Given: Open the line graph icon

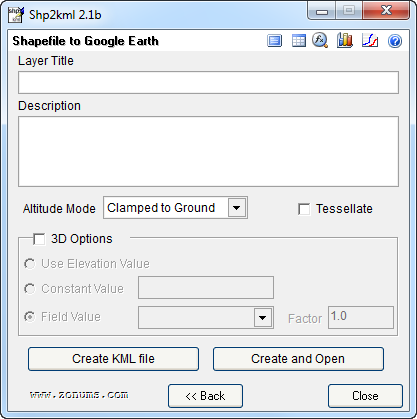Looking at the screenshot, I should point(370,41).
